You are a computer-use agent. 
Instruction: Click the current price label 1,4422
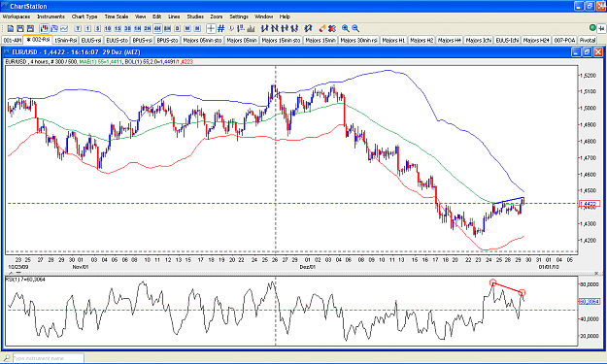coord(590,204)
